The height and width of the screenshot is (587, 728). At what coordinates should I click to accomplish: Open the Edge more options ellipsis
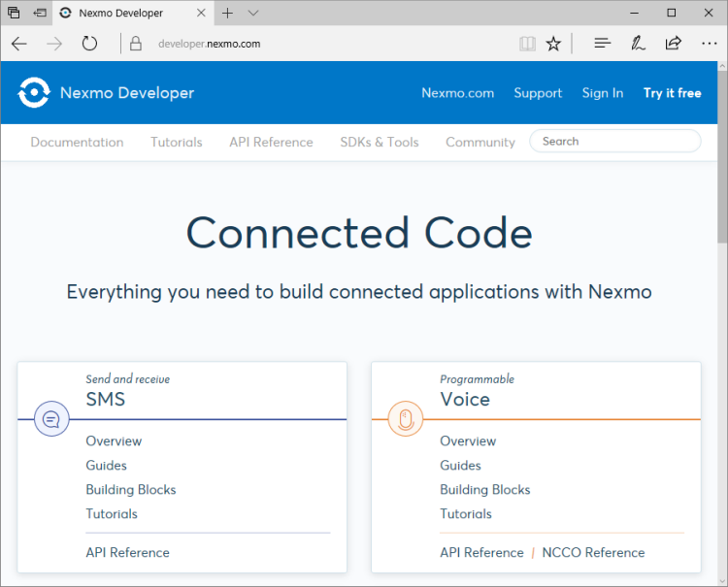709,44
